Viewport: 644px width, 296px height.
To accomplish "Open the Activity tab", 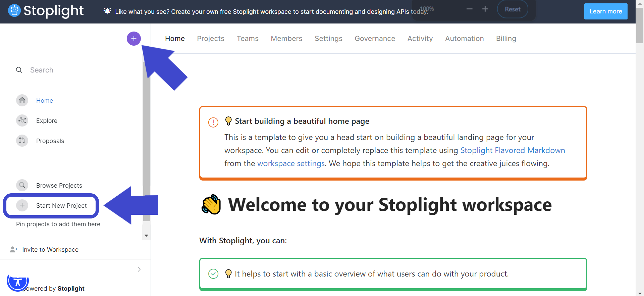I will click(x=420, y=39).
